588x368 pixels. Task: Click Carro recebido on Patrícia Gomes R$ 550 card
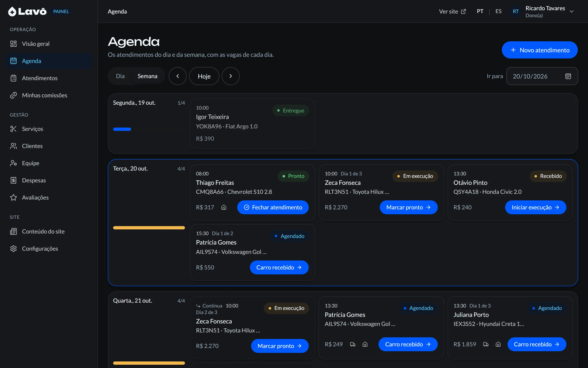(x=279, y=267)
